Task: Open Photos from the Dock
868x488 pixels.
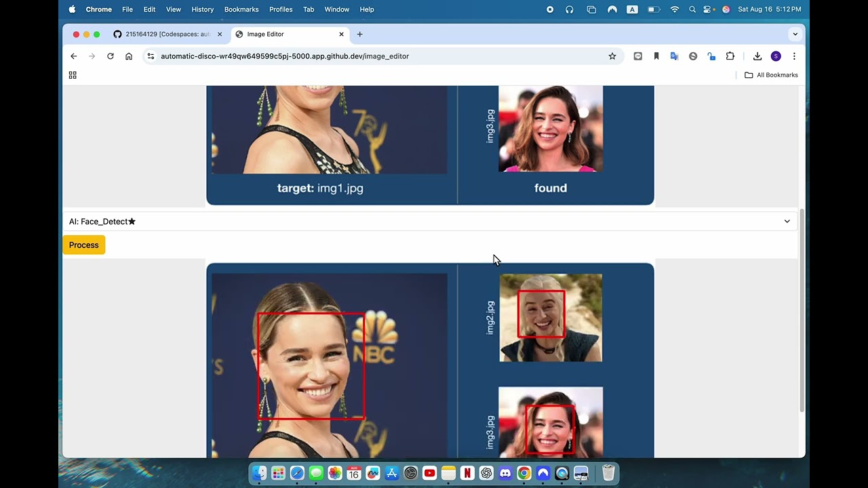Action: click(x=335, y=473)
